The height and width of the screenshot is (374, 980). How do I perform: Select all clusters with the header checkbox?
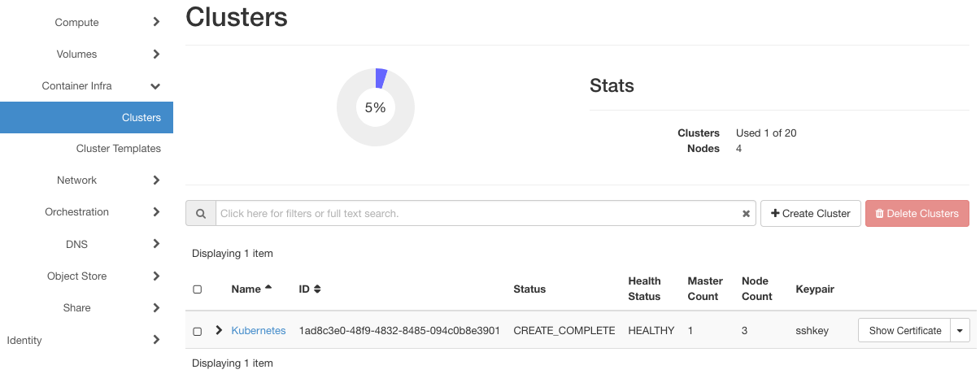coord(197,289)
